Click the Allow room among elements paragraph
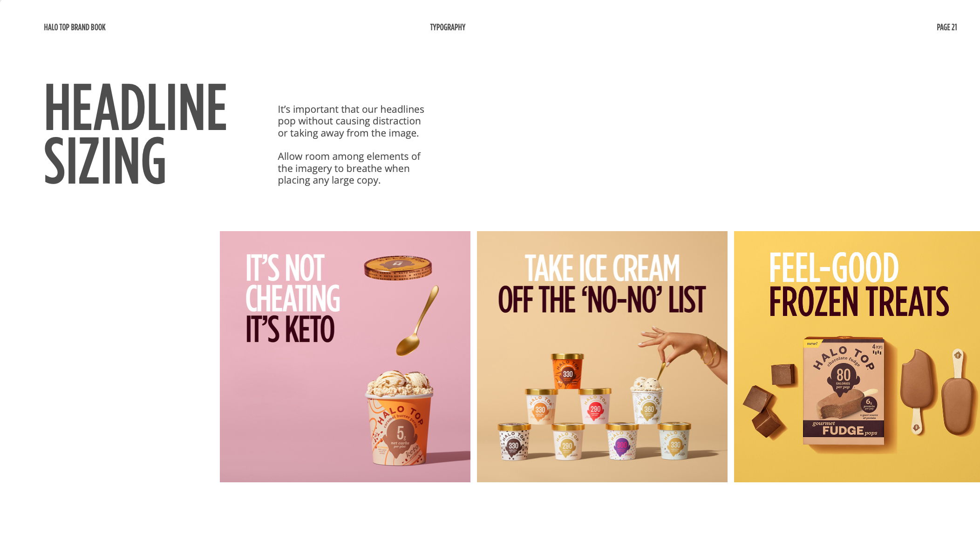980x548 pixels. pyautogui.click(x=349, y=168)
